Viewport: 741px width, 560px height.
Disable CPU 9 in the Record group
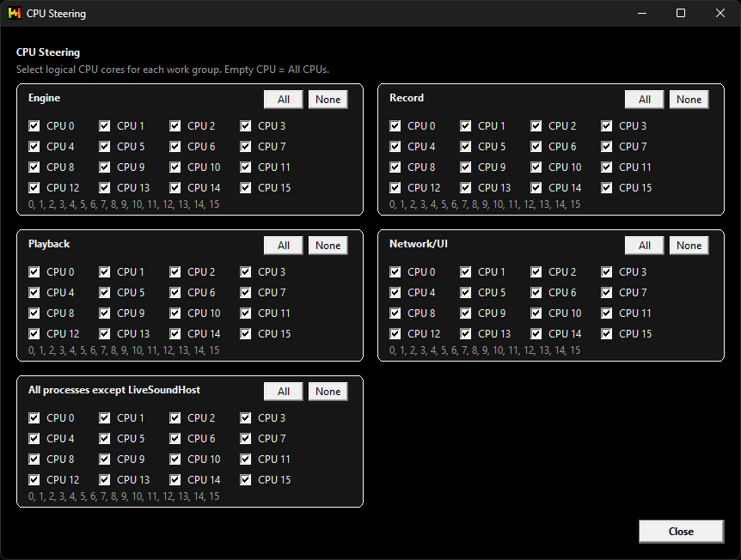point(465,167)
